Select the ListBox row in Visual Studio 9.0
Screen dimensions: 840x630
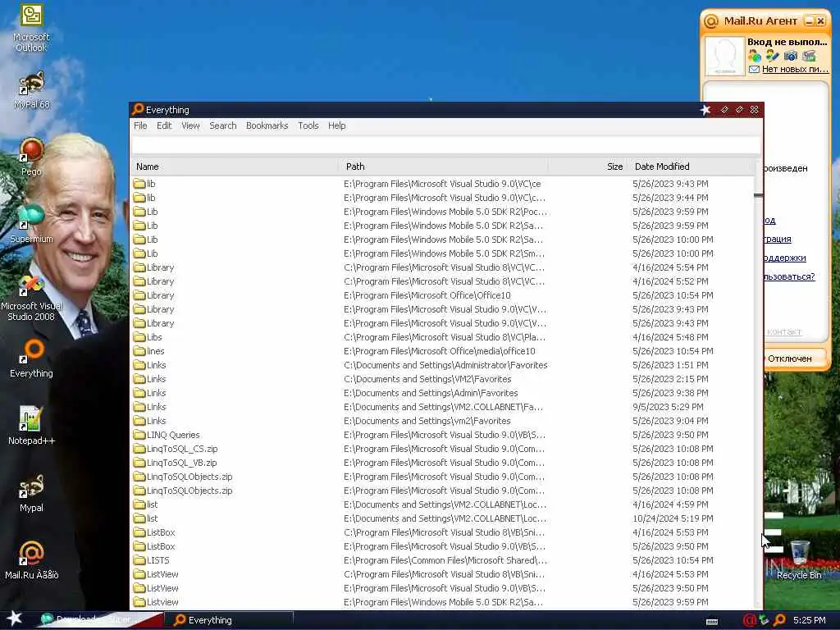point(161,546)
